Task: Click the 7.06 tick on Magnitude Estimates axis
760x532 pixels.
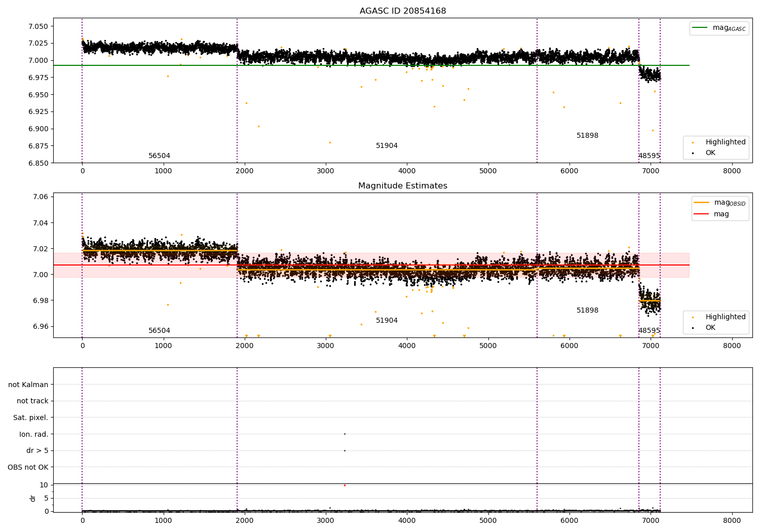Action: pos(40,197)
